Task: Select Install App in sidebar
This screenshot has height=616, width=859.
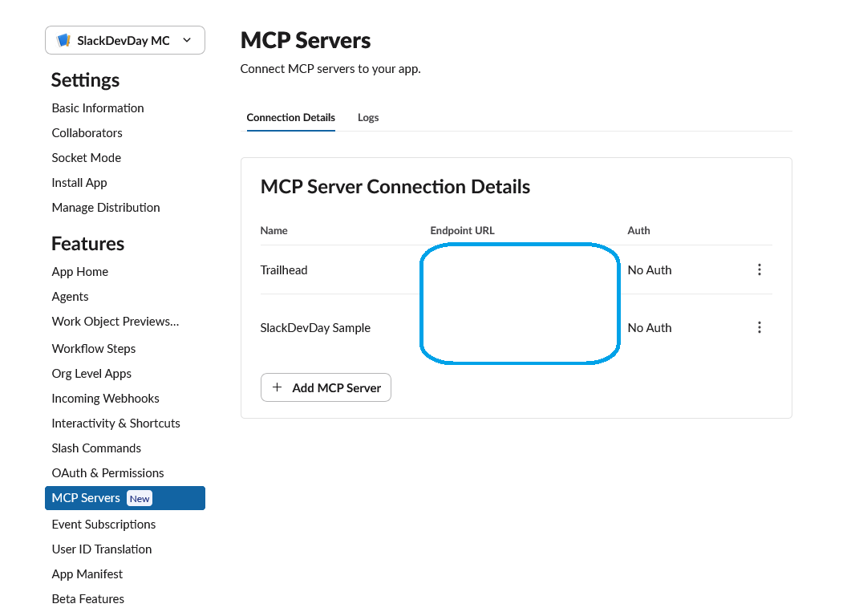Action: (79, 183)
